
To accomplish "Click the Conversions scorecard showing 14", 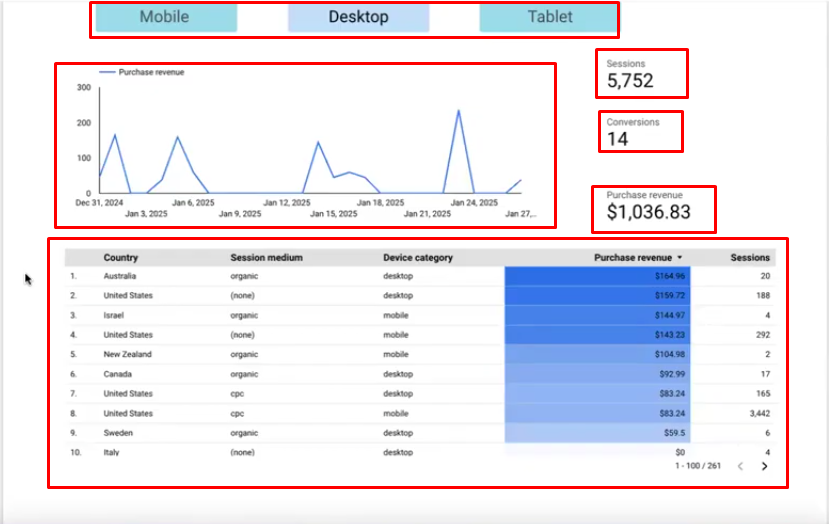I will click(x=641, y=131).
